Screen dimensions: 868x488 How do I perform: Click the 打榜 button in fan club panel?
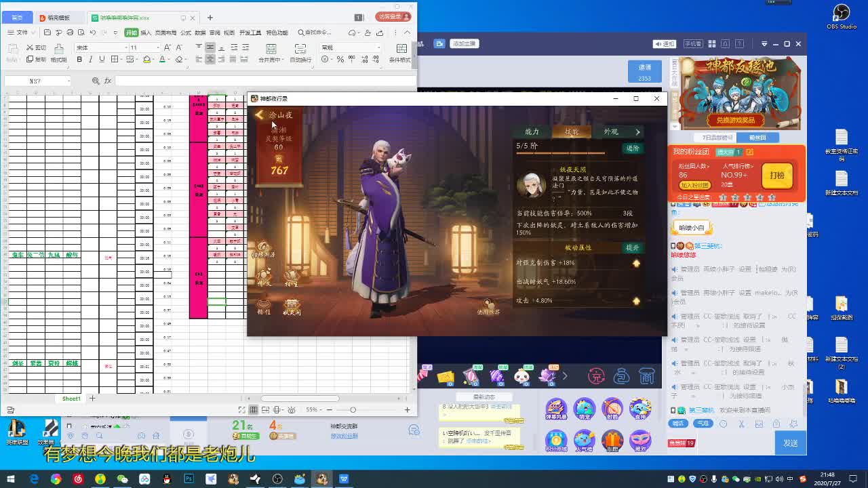pos(777,176)
